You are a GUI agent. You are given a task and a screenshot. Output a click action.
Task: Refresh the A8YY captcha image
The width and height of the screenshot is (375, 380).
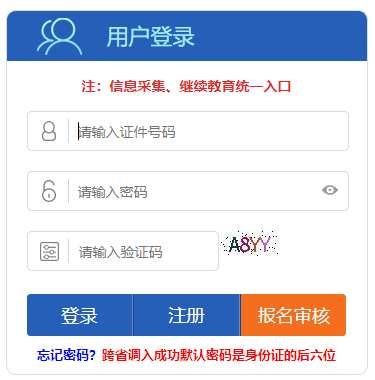click(x=249, y=244)
